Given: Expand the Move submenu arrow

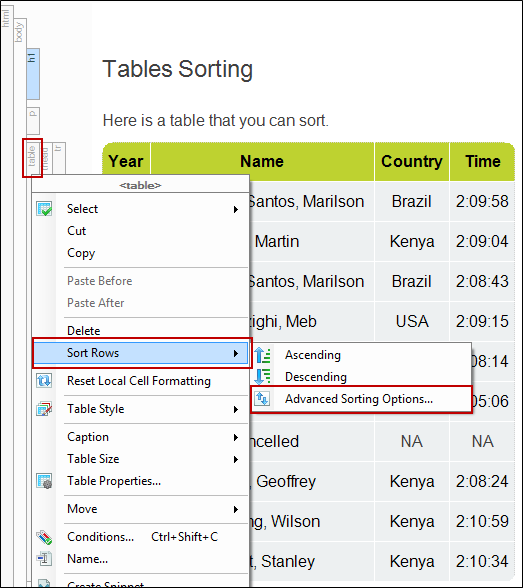Looking at the screenshot, I should pyautogui.click(x=235, y=509).
